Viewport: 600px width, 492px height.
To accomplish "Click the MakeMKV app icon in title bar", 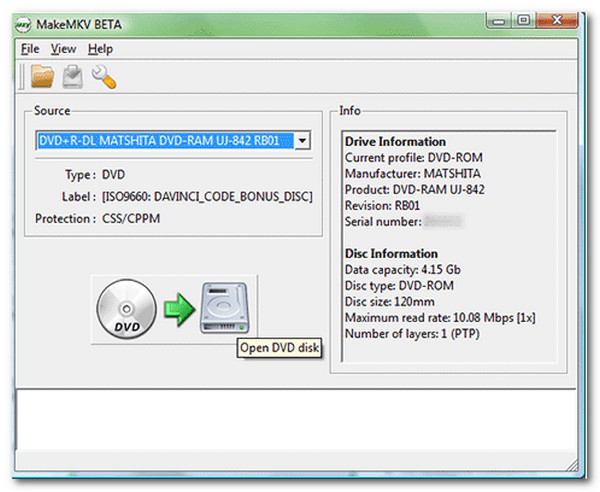I will [x=23, y=25].
